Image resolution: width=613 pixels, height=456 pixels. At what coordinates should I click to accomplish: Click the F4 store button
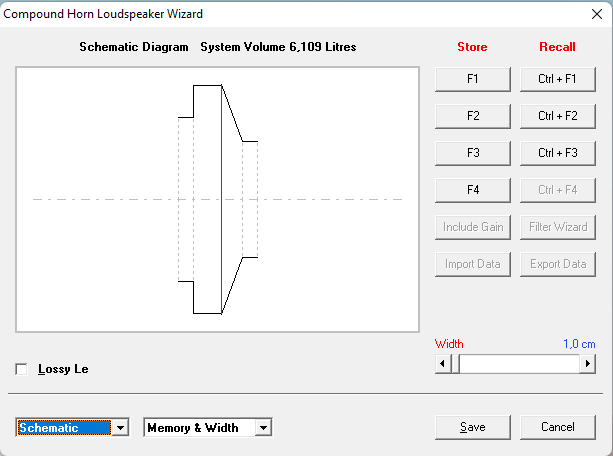[473, 190]
